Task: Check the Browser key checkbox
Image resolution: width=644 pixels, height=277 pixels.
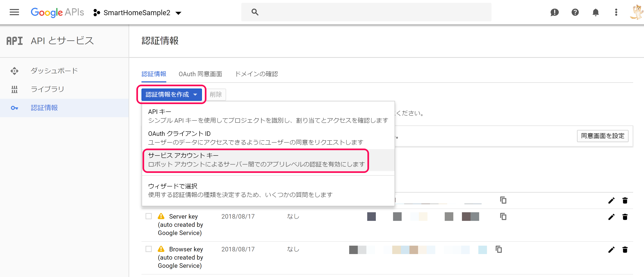Action: point(149,249)
